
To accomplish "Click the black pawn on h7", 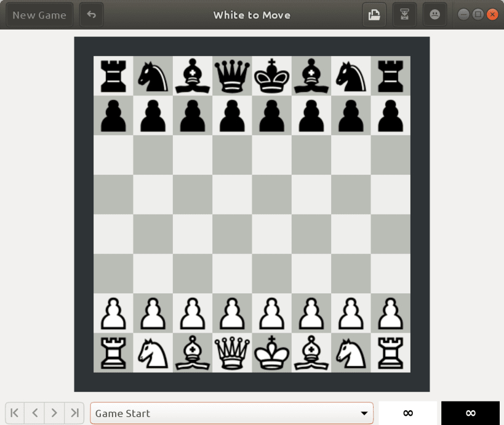I will pyautogui.click(x=391, y=116).
